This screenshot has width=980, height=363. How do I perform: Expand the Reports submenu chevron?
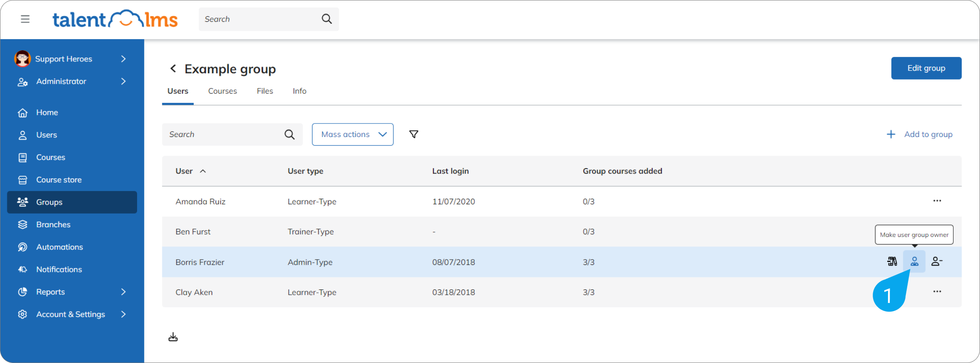click(123, 292)
